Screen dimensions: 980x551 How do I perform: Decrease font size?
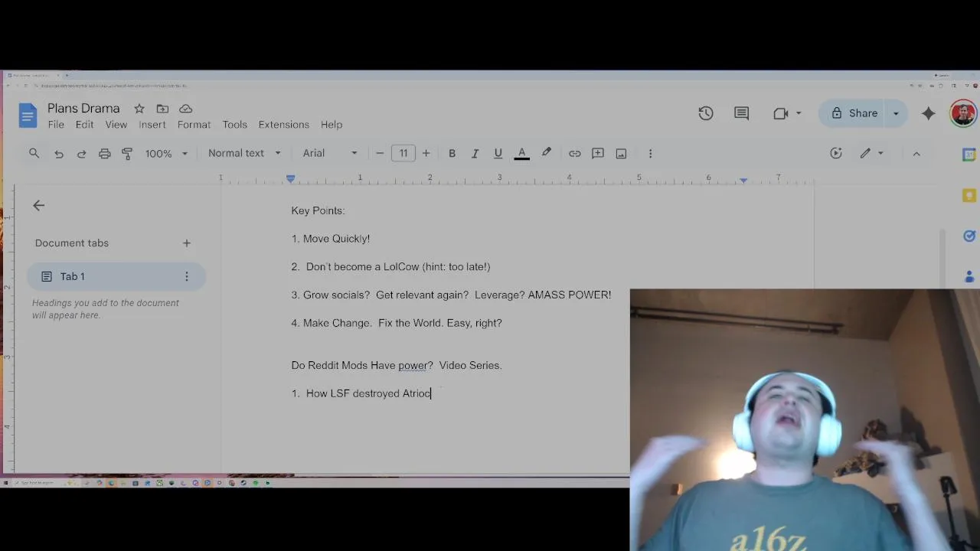[380, 154]
